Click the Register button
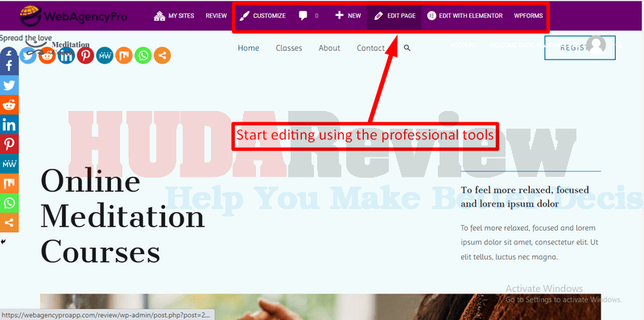This screenshot has height=320, width=644. coord(580,48)
